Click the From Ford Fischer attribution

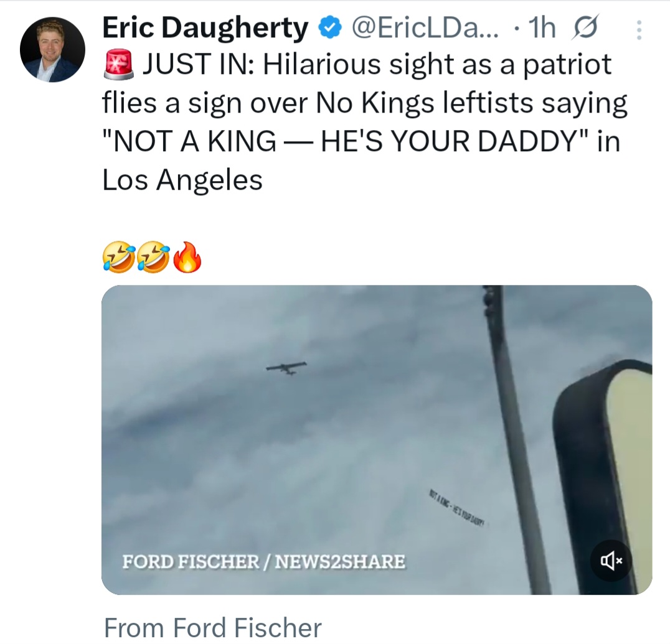pyautogui.click(x=213, y=627)
